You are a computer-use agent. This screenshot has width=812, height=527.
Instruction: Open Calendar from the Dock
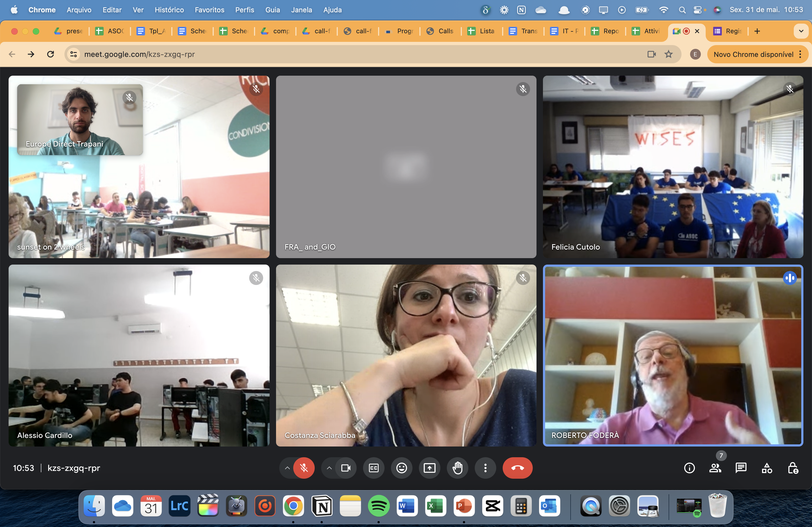pyautogui.click(x=151, y=506)
